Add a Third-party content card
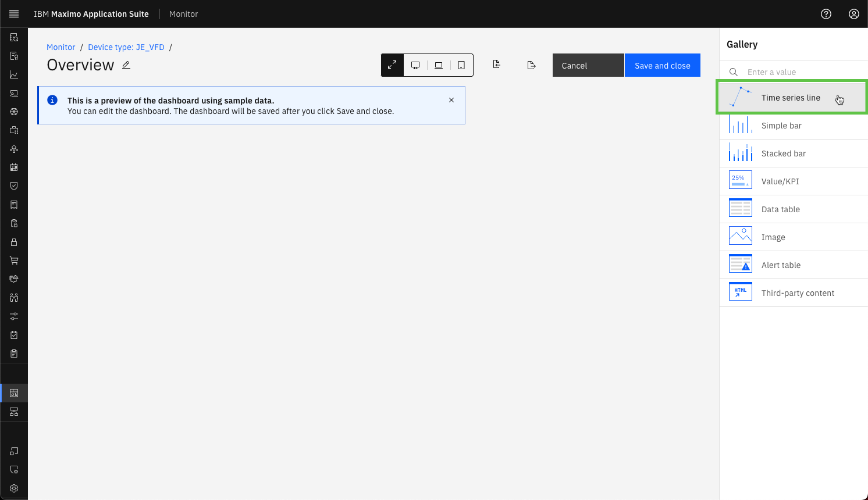The height and width of the screenshot is (500, 868). [x=794, y=293]
